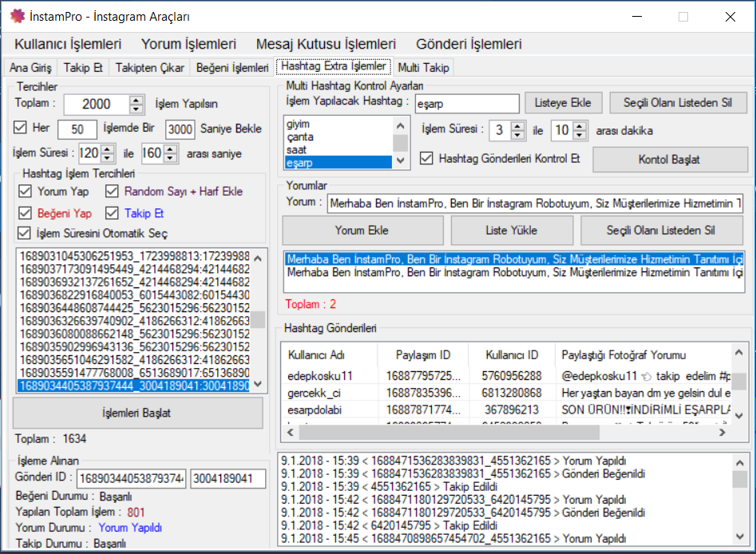This screenshot has width=756, height=554.
Task: Click İşlemleri Başlat button
Action: pyautogui.click(x=137, y=413)
